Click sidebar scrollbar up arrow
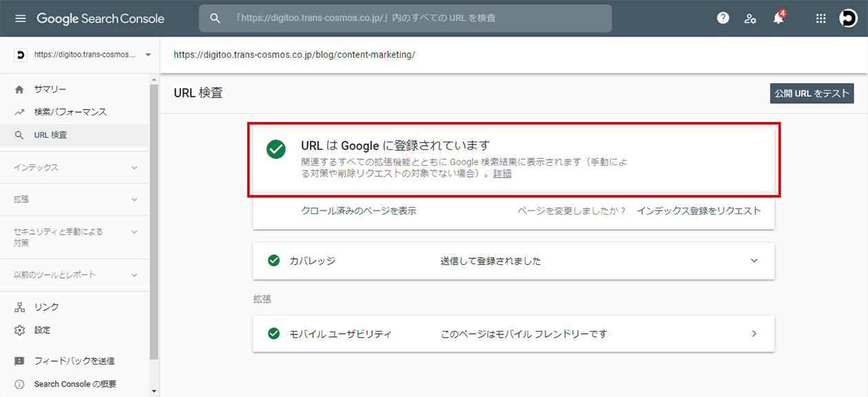Image resolution: width=868 pixels, height=397 pixels. click(x=154, y=79)
